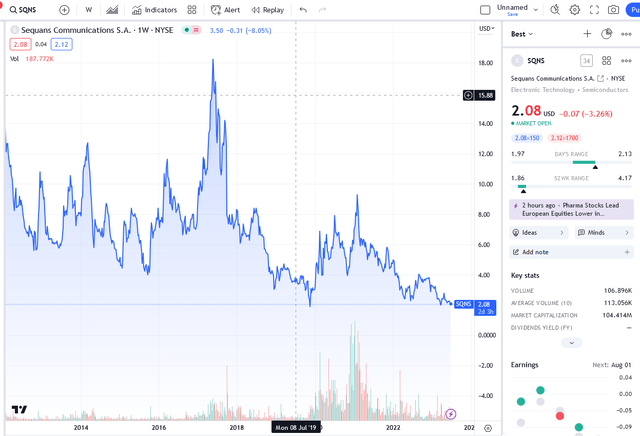The image size is (640, 436).
Task: Click the Vol 187.772K indicator label
Action: (32, 59)
